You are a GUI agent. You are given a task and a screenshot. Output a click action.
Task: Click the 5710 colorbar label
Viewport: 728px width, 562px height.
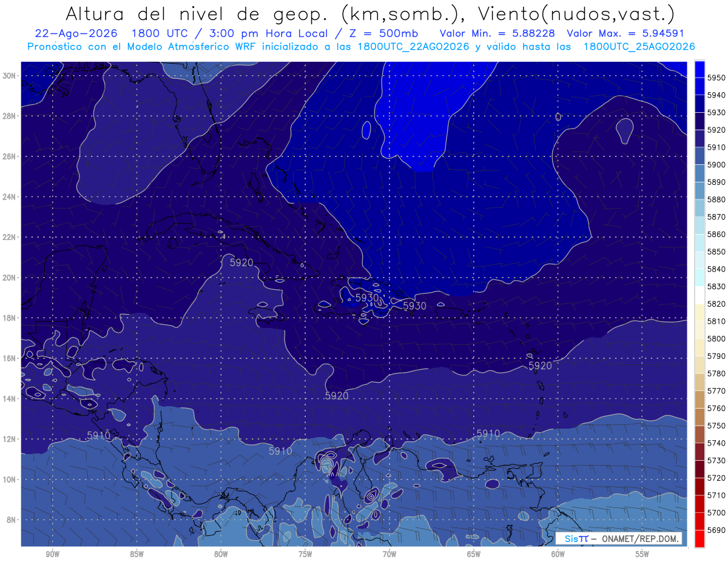pyautogui.click(x=717, y=495)
